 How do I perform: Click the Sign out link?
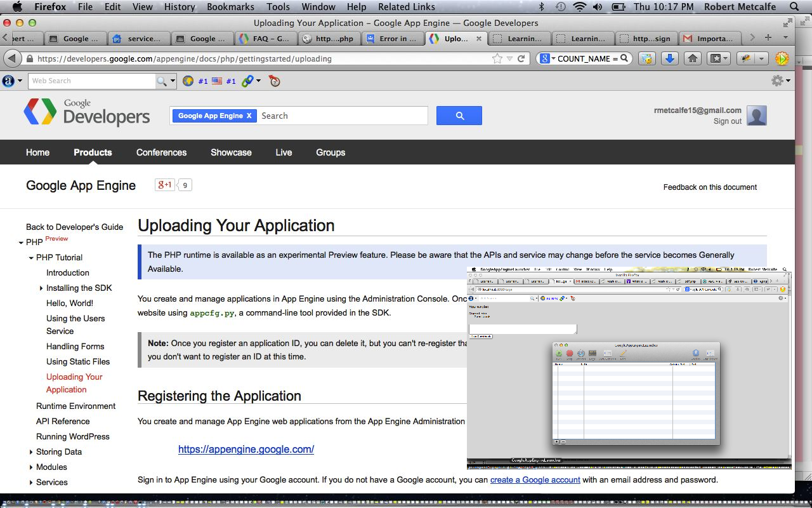coord(728,121)
